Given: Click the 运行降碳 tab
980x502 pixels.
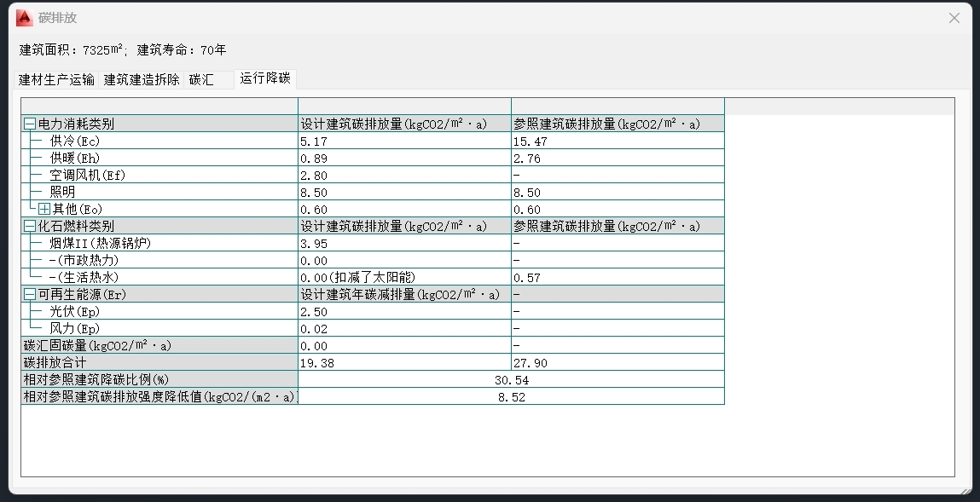Looking at the screenshot, I should click(x=265, y=79).
